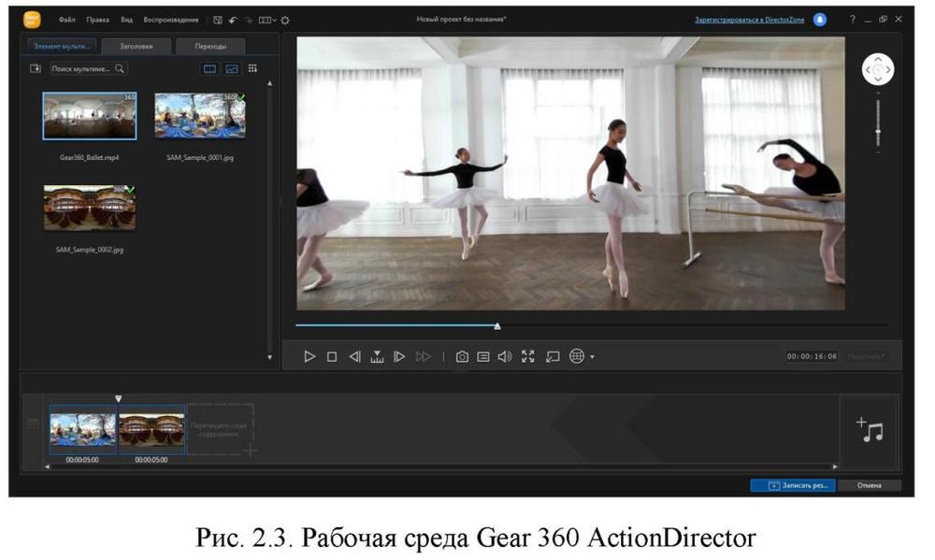Select the Gear360_Ballet.mp4 thumbnail
Viewport: 935px width, 560px height.
pos(90,116)
